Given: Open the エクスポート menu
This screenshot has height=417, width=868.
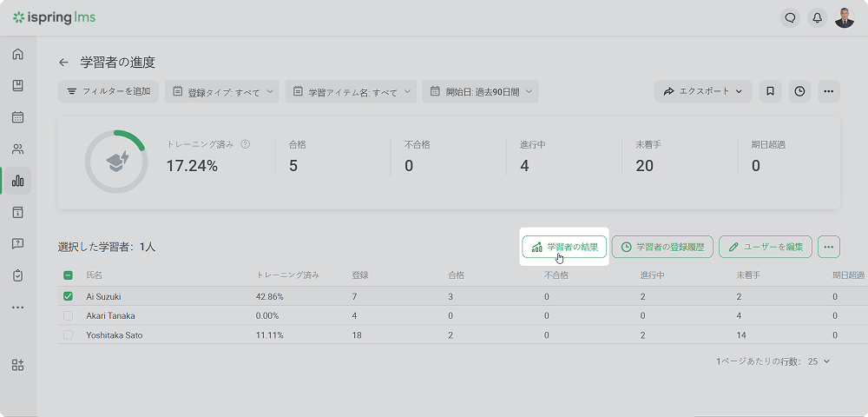Looking at the screenshot, I should click(x=703, y=91).
